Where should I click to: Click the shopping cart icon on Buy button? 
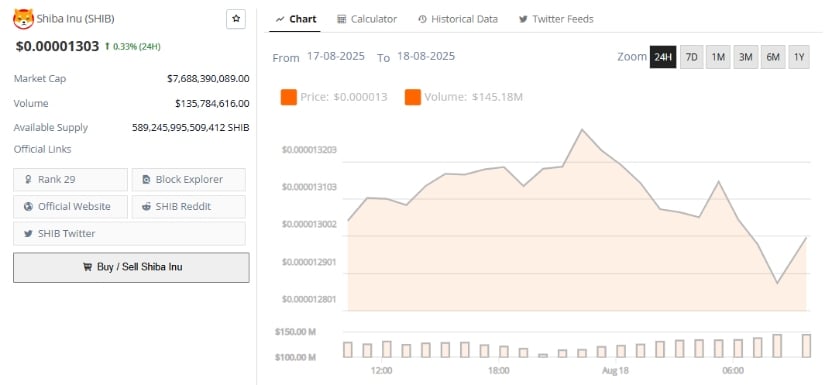coord(87,267)
